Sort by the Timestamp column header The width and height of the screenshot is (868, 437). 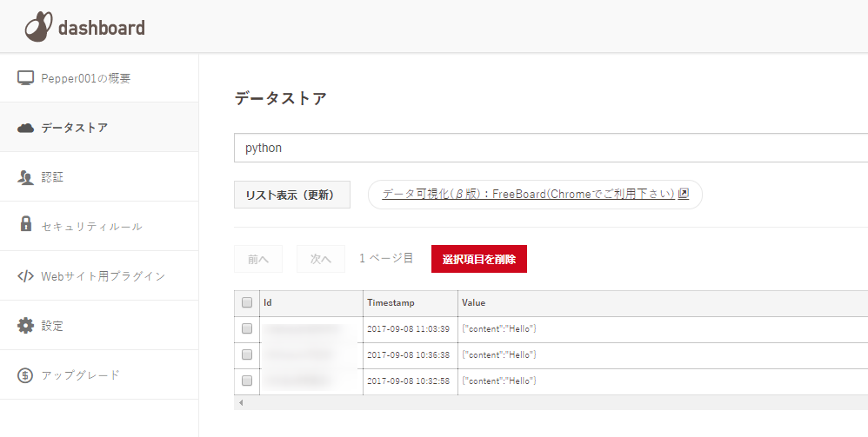[391, 303]
